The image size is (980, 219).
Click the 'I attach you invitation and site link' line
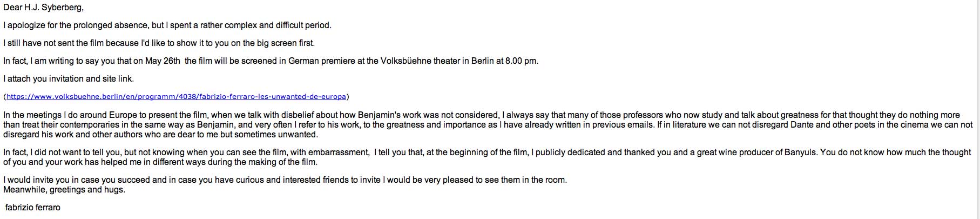coord(69,78)
